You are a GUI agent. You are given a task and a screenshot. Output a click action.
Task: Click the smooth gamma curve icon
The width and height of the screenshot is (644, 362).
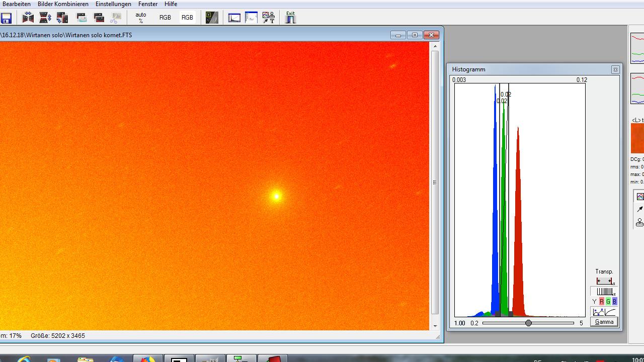610,312
